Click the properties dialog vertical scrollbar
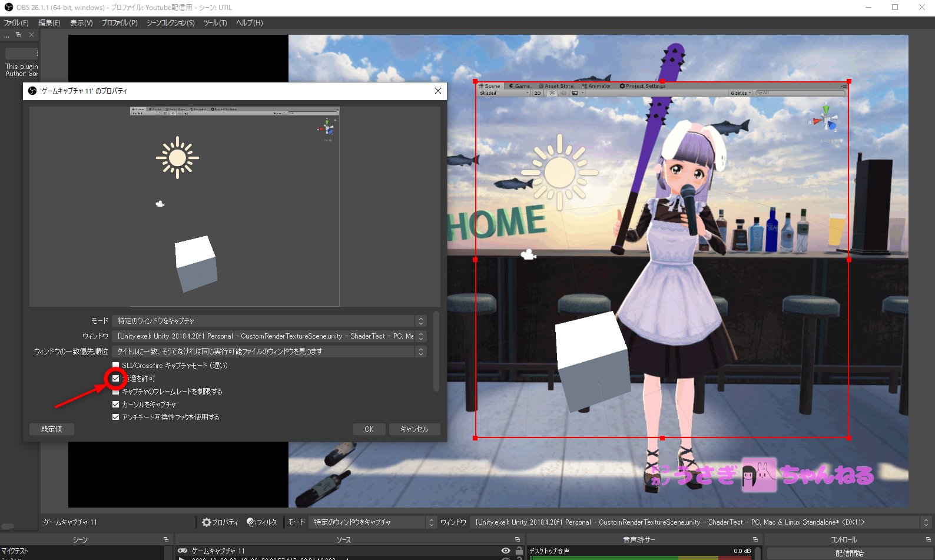This screenshot has width=935, height=560. (x=436, y=352)
